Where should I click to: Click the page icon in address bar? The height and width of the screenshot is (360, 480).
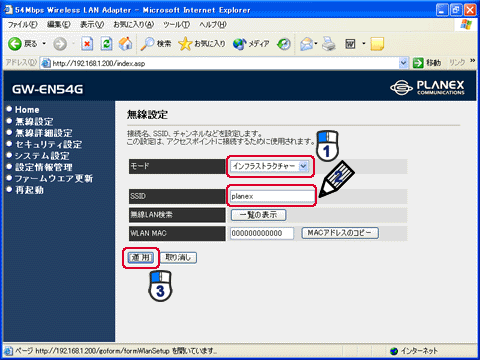46,63
